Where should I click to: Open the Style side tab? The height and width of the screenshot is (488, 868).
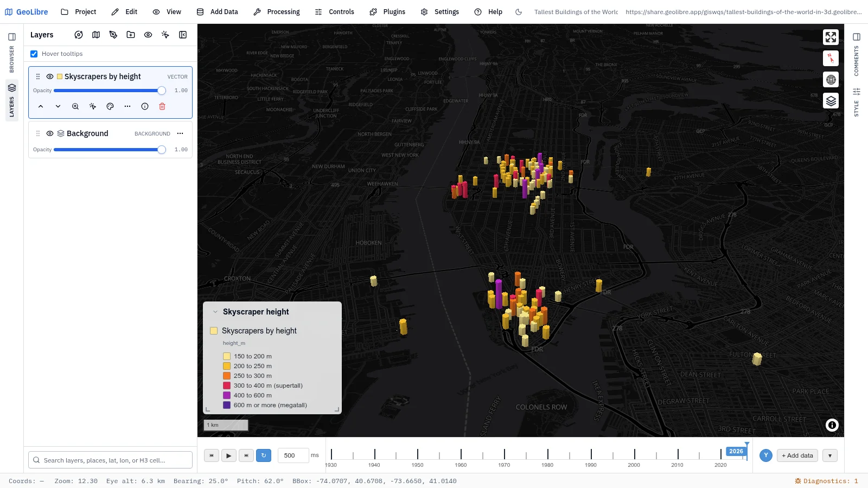[x=857, y=102]
